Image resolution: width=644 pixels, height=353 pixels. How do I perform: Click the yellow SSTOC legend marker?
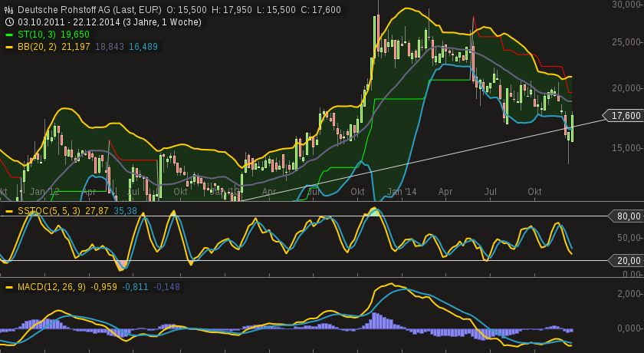click(9, 211)
